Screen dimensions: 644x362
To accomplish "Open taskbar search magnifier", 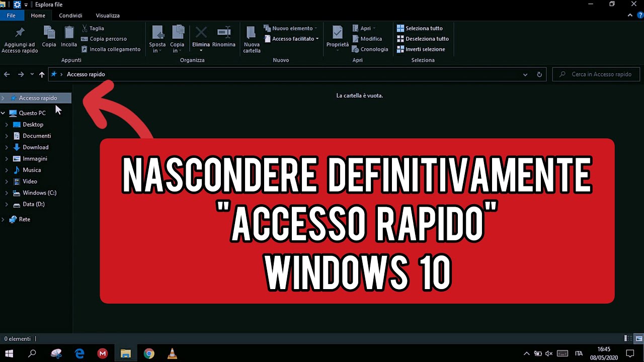I will pyautogui.click(x=32, y=353).
